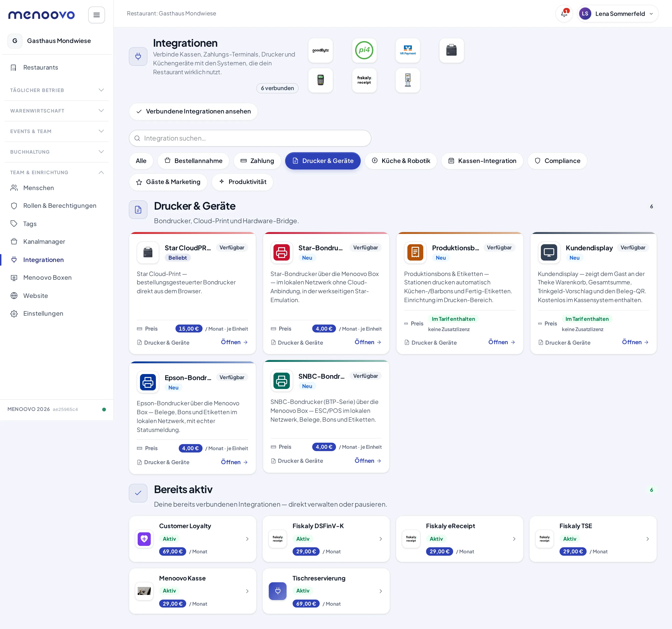
Task: Click the menoovo logo
Action: pos(41,14)
